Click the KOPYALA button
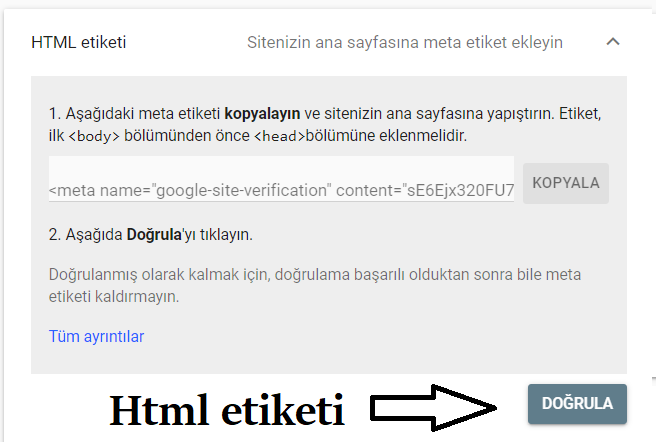The height and width of the screenshot is (442, 656). [x=566, y=183]
